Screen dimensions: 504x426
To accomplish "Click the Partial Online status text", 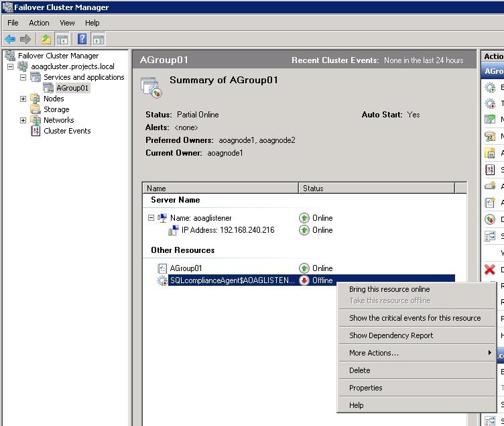I will 198,115.
